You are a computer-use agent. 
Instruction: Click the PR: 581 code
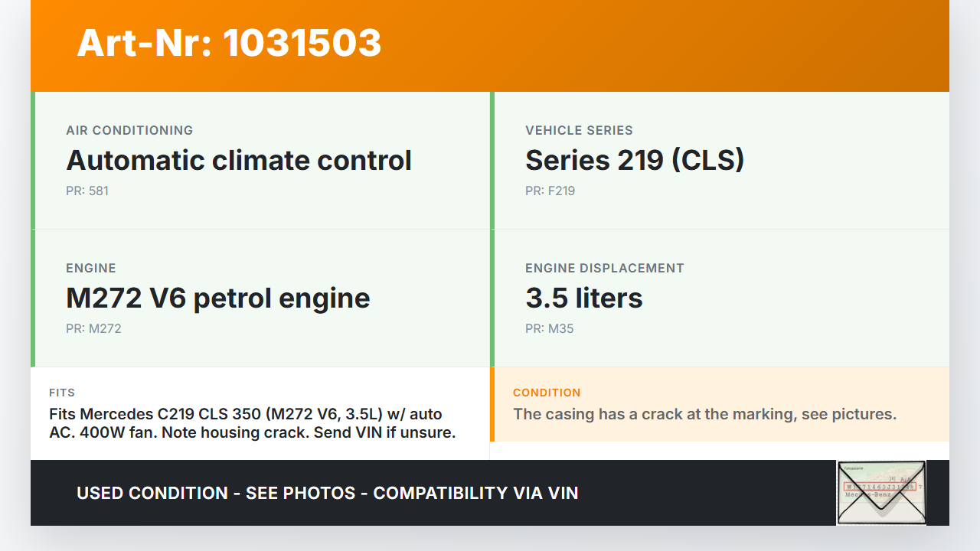87,191
